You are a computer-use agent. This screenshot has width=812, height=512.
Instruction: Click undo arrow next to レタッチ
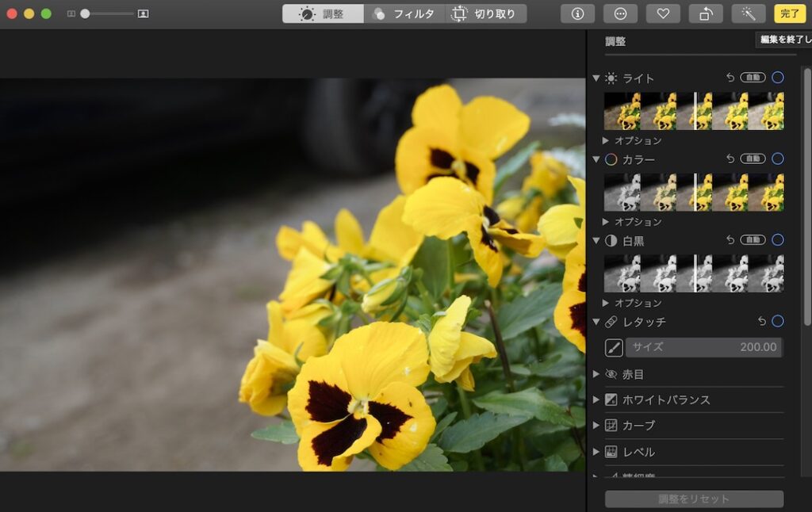coord(762,321)
